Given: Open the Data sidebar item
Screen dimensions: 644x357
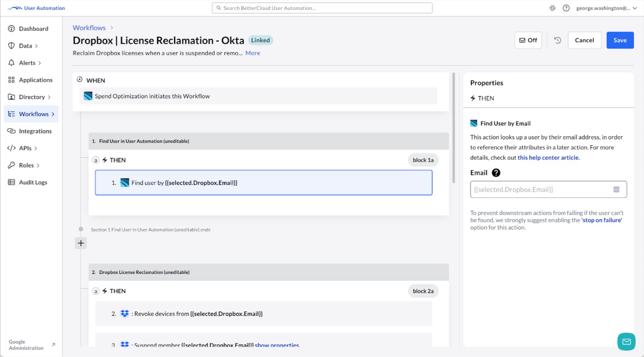Looking at the screenshot, I should coord(25,45).
